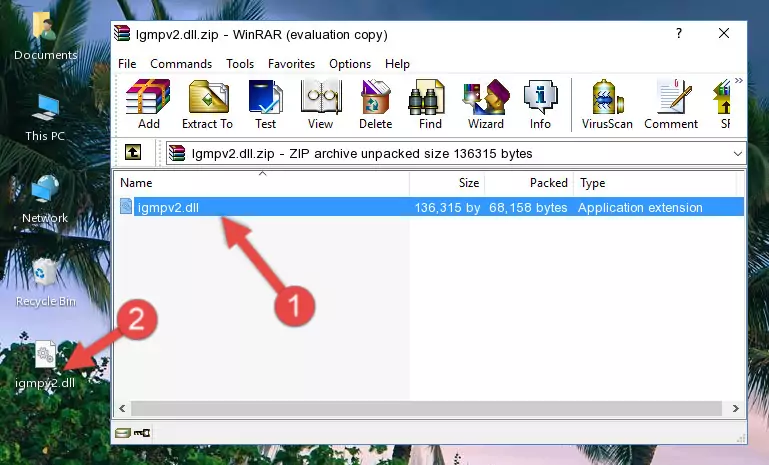Open the Commands menu
Image resolution: width=769 pixels, height=465 pixels.
(181, 64)
